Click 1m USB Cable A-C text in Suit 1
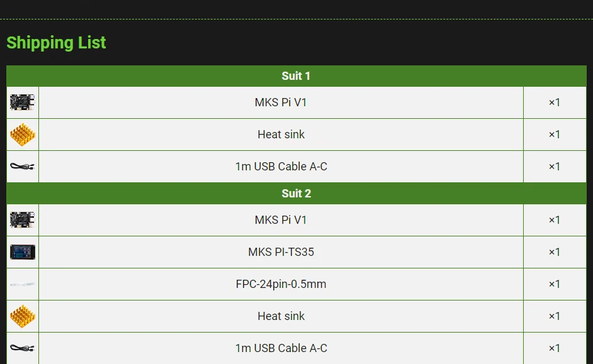Image resolution: width=593 pixels, height=364 pixels. point(281,167)
